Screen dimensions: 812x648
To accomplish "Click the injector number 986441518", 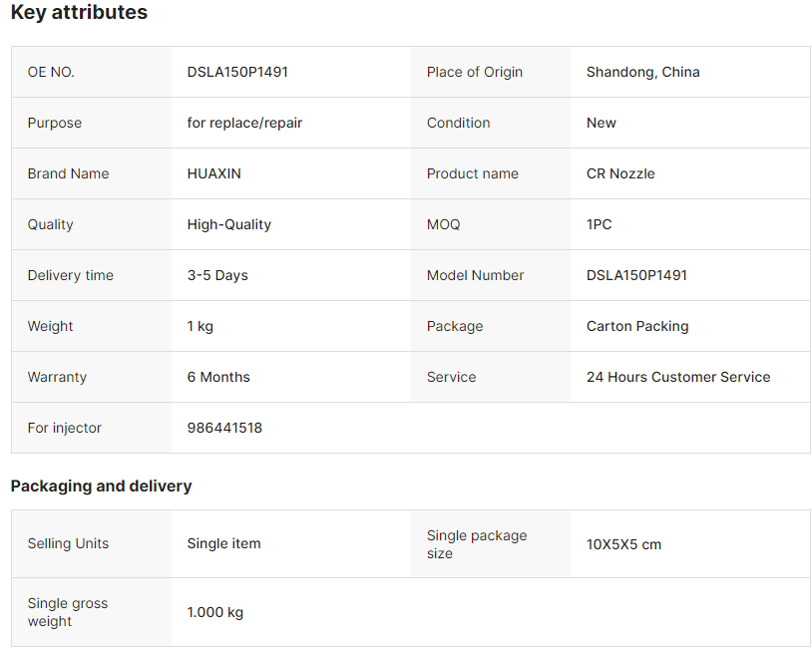I will (224, 428).
